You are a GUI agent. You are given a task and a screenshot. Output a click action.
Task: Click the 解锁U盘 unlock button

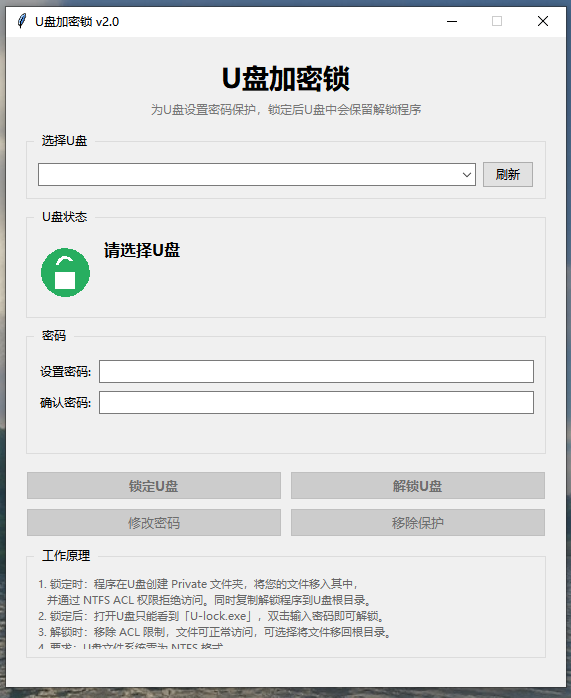pyautogui.click(x=417, y=486)
